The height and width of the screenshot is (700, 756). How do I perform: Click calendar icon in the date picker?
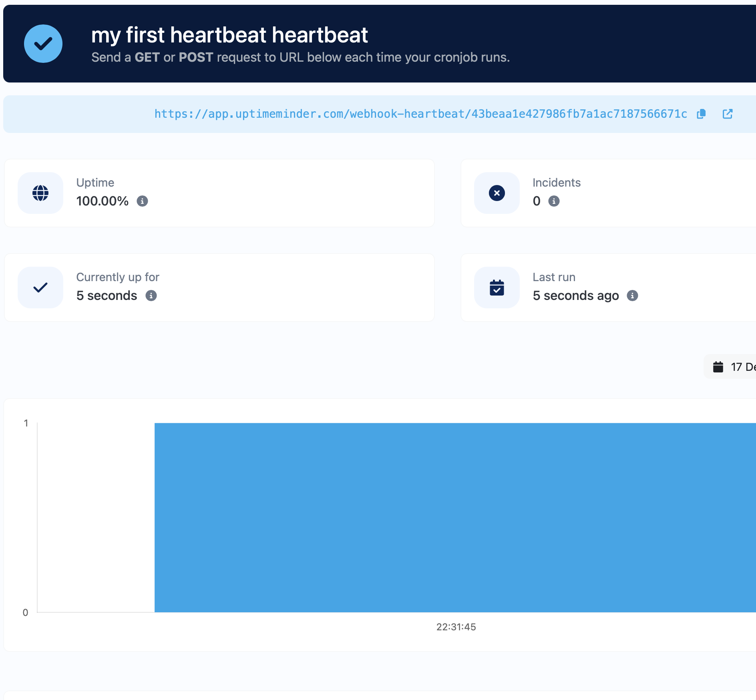coord(718,367)
